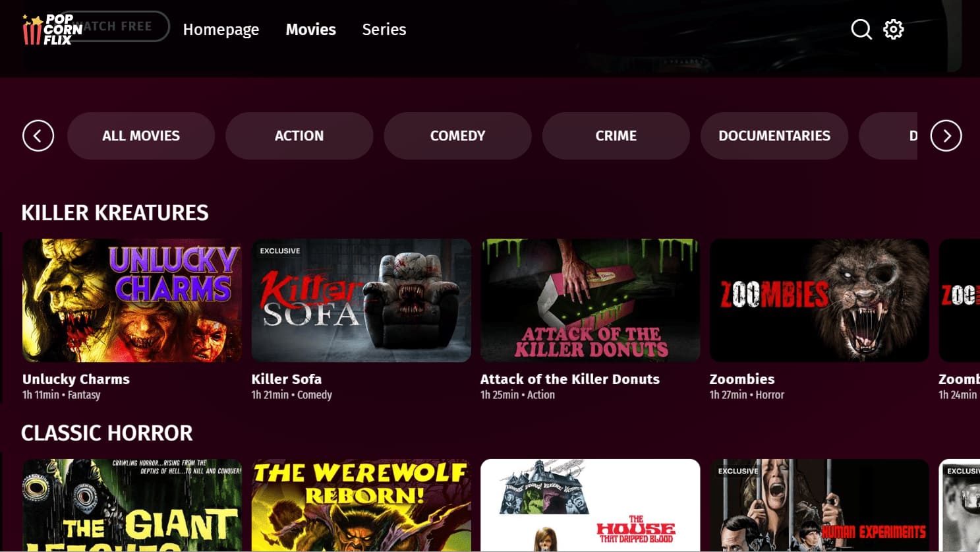Viewport: 980px width, 552px height.
Task: Go to the Homepage tab
Action: (221, 30)
